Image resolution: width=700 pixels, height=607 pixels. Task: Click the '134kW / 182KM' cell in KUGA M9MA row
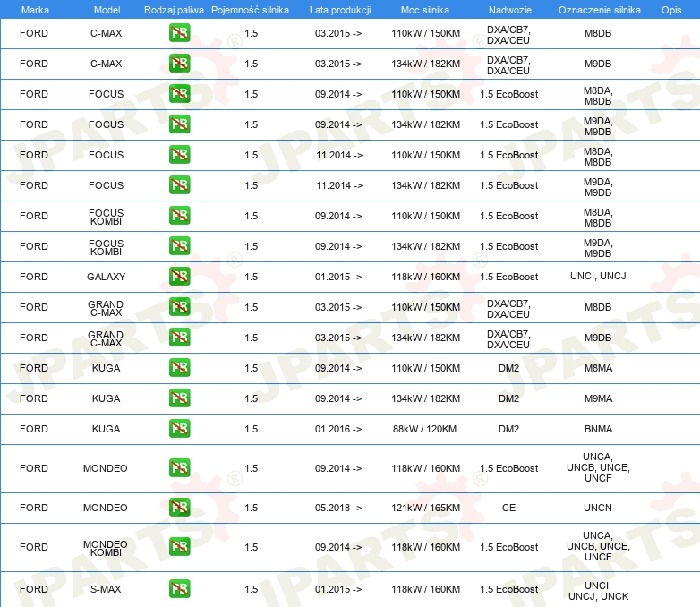point(425,398)
